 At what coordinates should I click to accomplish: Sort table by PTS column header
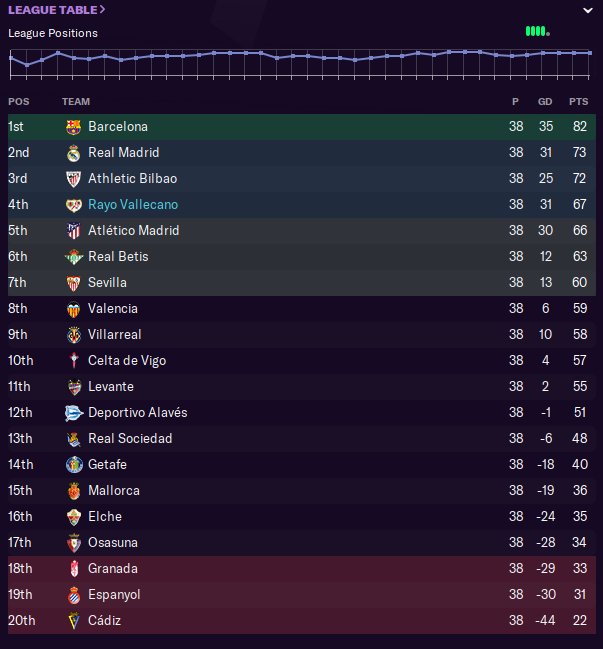click(578, 101)
